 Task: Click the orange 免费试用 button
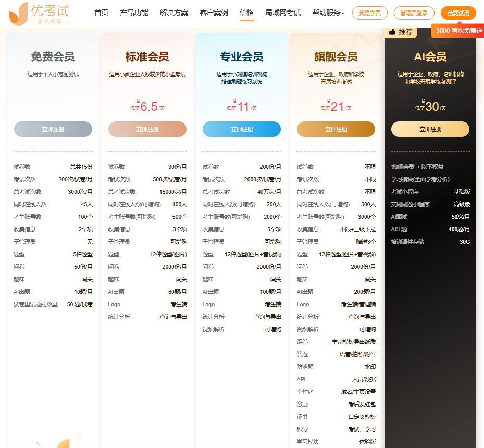(458, 13)
